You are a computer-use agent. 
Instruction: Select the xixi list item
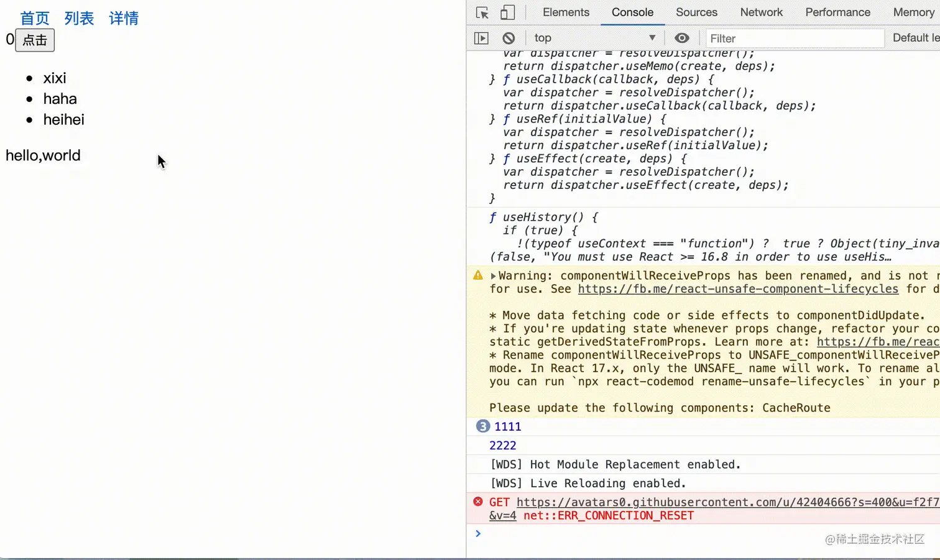(x=55, y=78)
